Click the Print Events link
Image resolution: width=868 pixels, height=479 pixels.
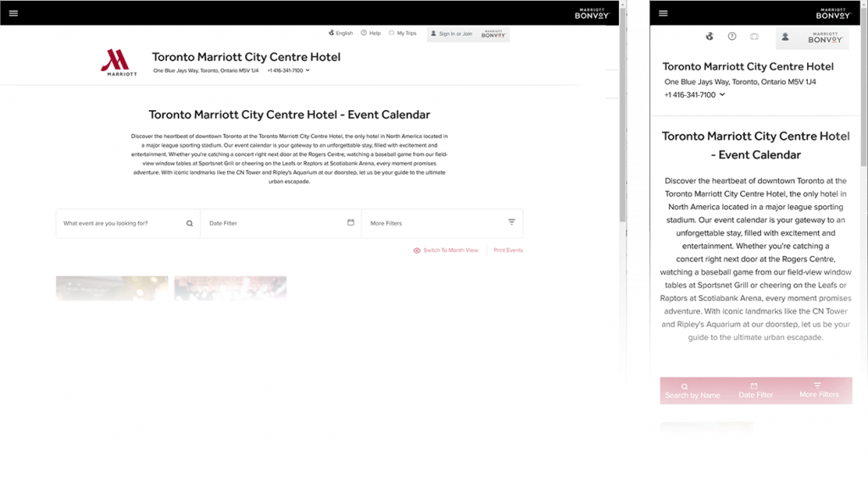[x=509, y=250]
